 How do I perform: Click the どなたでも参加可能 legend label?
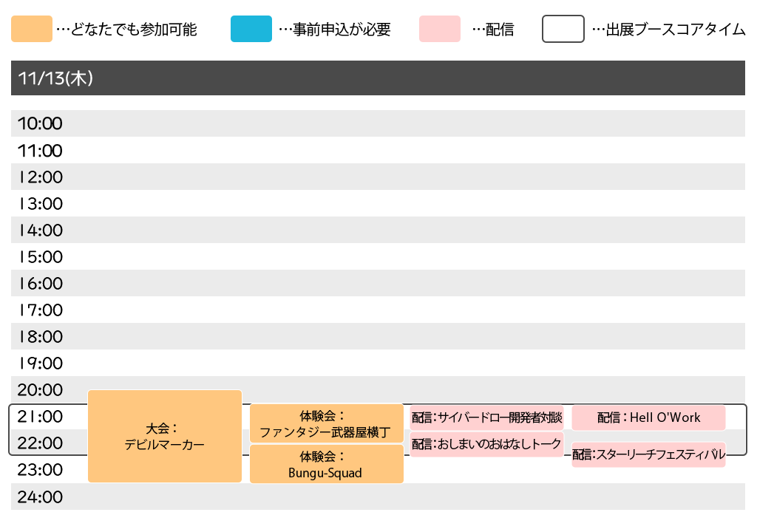[126, 30]
